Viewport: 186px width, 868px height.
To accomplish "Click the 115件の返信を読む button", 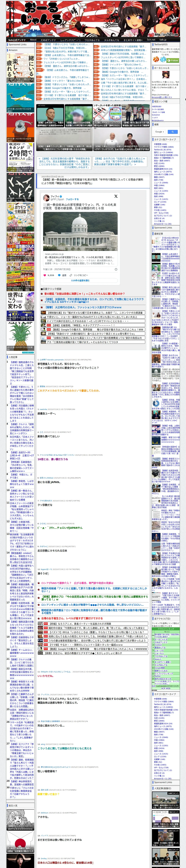I will (80, 280).
